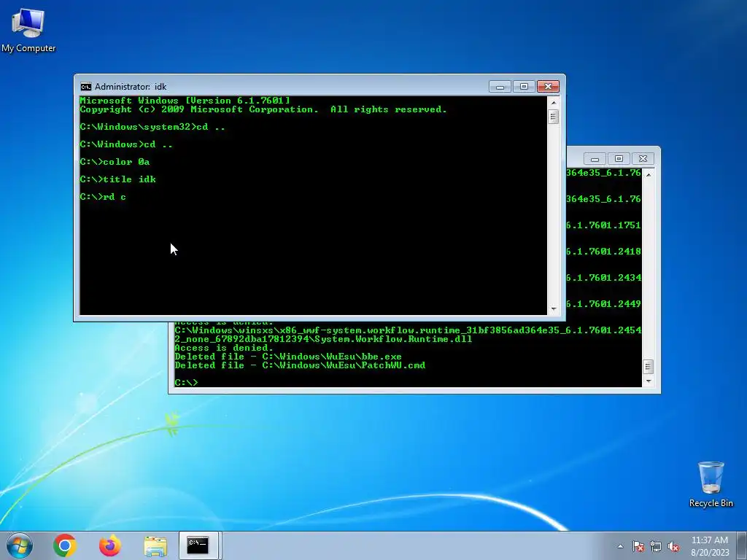Click the Copyright 2009 Microsoft Corporation line
This screenshot has height=560, width=747.
coord(263,109)
